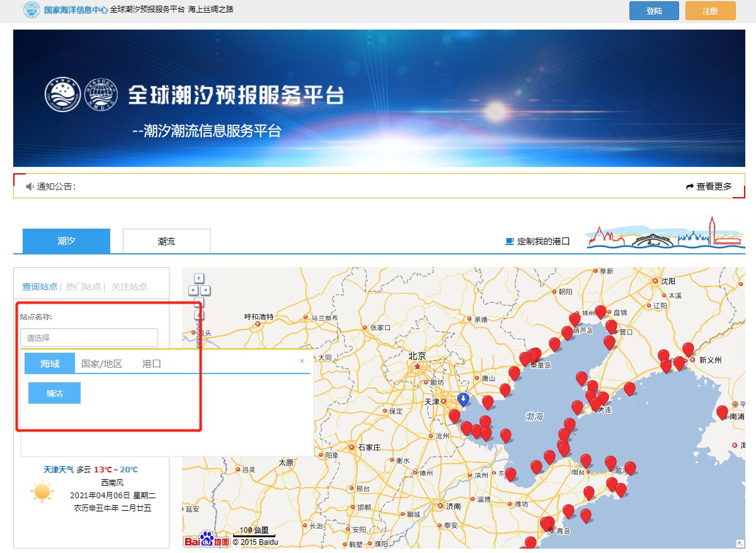The height and width of the screenshot is (553, 756).
Task: Click the © 2015 Baidu copyright text
Action: coord(255,542)
